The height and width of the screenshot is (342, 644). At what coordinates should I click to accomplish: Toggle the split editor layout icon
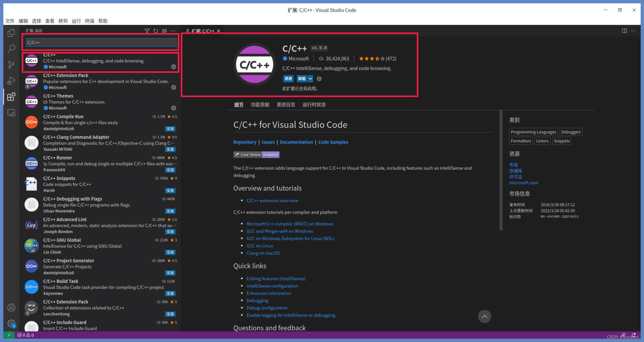(x=624, y=31)
